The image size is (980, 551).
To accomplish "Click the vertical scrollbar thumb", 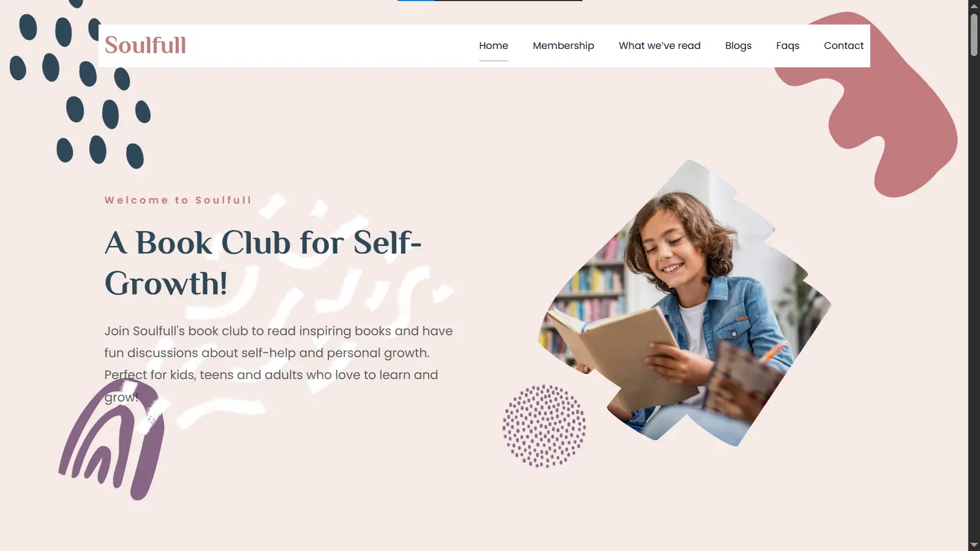I will (974, 35).
